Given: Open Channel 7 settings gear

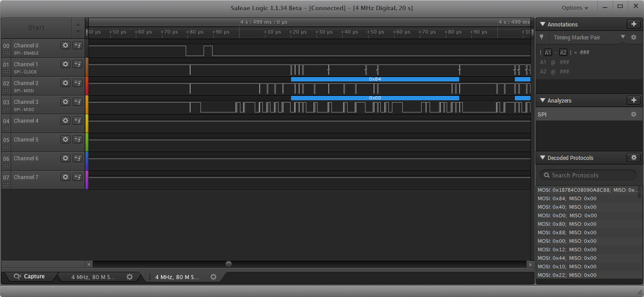Looking at the screenshot, I should (65, 177).
